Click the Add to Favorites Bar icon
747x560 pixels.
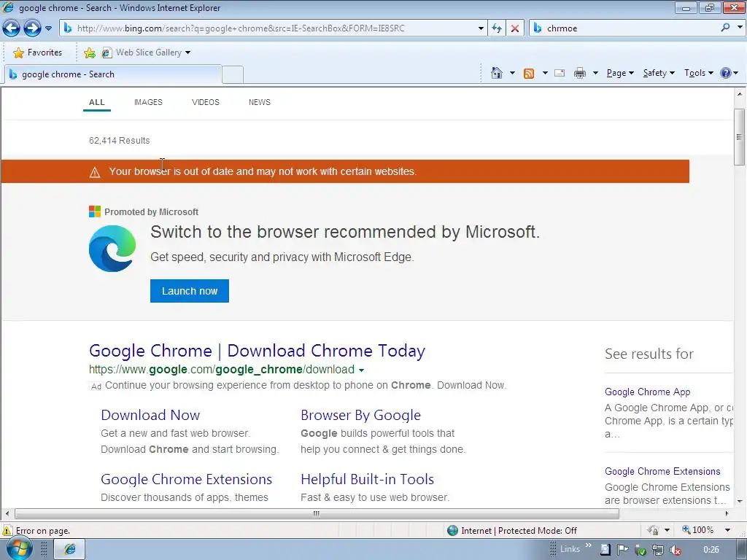(x=89, y=52)
